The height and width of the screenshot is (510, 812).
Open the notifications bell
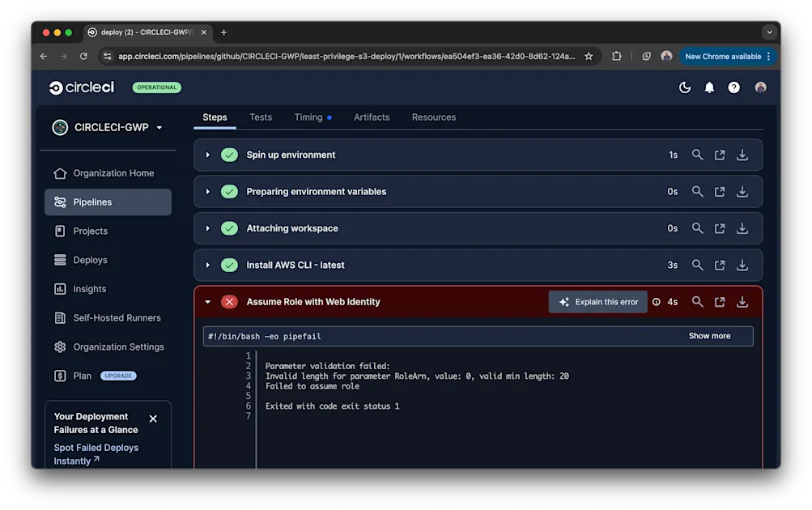(x=709, y=87)
